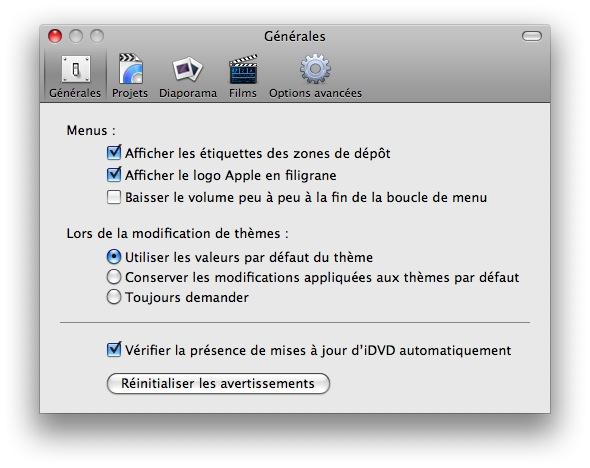Disable Afficher le logo Apple en filigrane
The image size is (590, 468).
point(114,175)
